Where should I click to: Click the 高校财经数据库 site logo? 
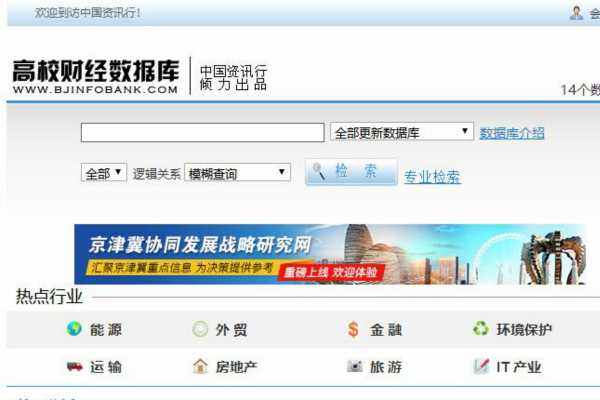coord(96,76)
